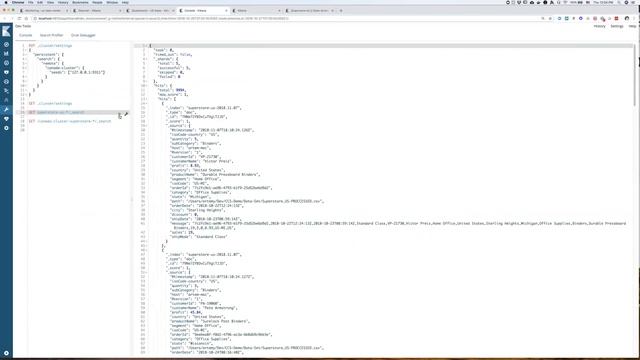Click browser reload button
The height and width of the screenshot is (360, 640).
click(19, 18)
